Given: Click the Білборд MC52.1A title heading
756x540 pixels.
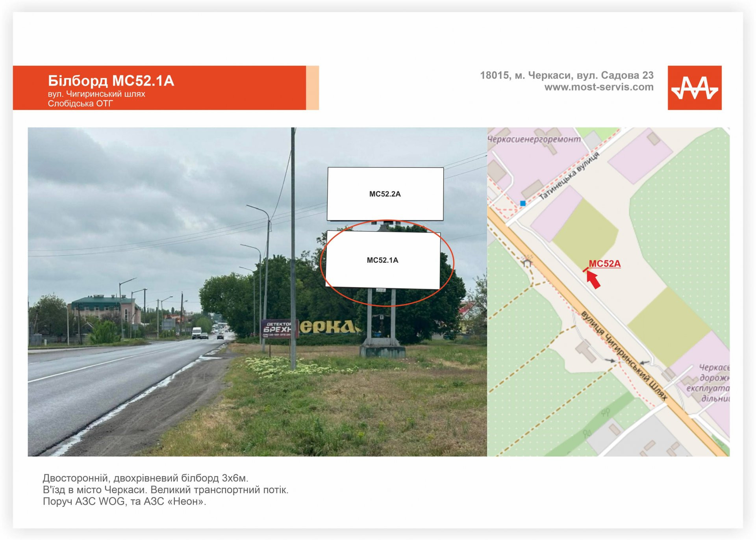Looking at the screenshot, I should (111, 81).
